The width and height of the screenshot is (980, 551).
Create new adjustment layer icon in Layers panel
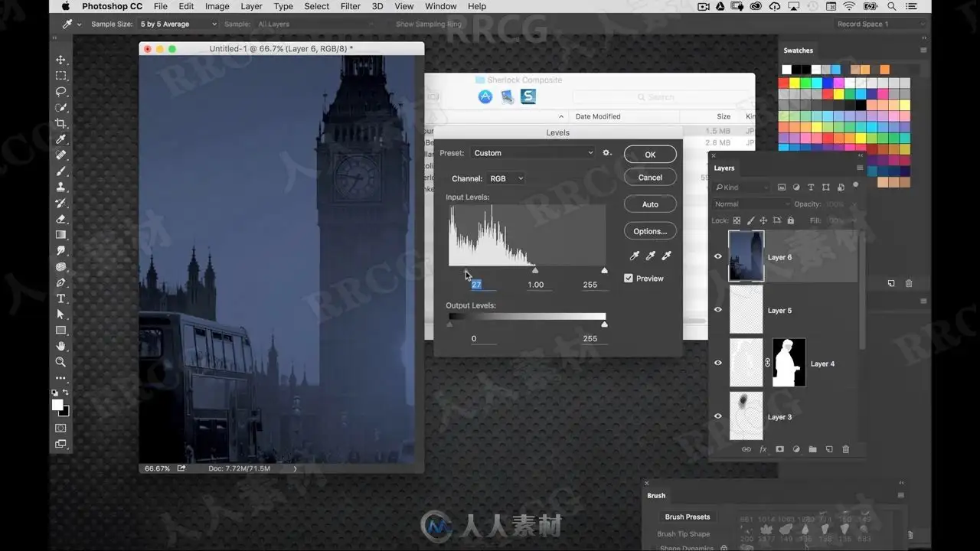pyautogui.click(x=796, y=450)
